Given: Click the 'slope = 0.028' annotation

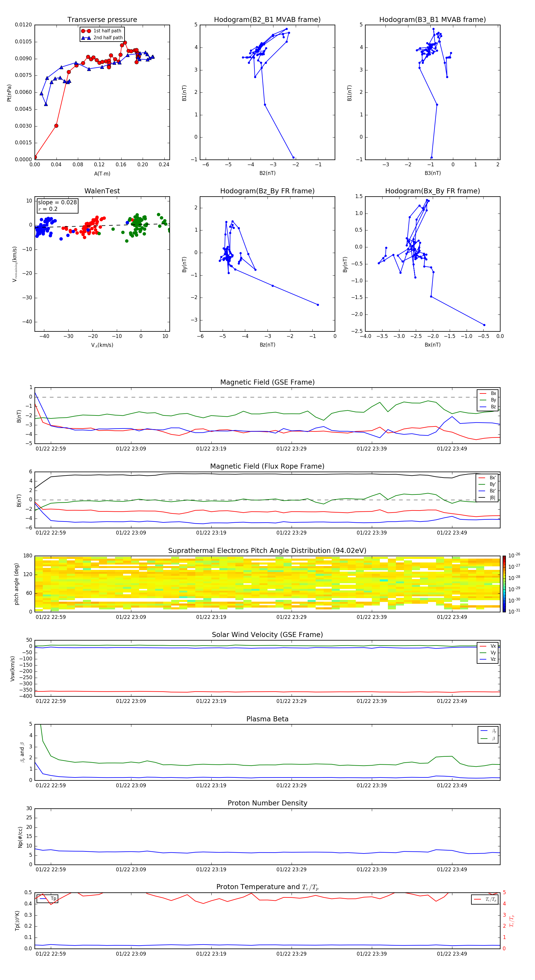Looking at the screenshot, I should tap(57, 203).
